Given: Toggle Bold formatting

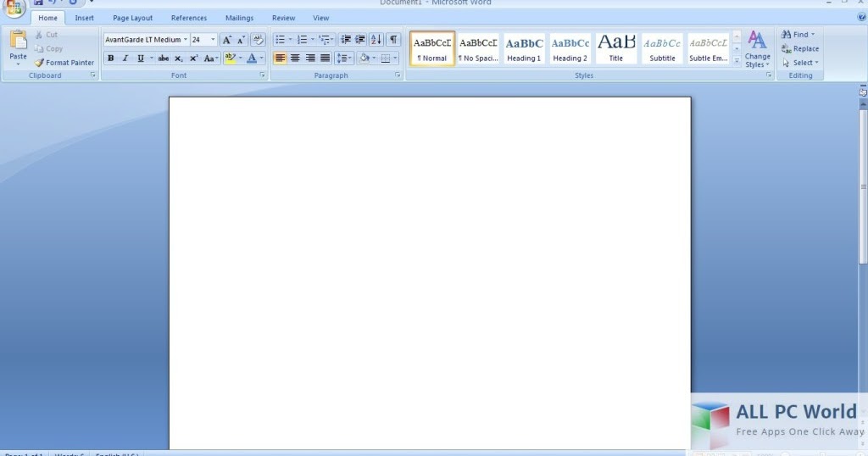Looking at the screenshot, I should pos(111,58).
